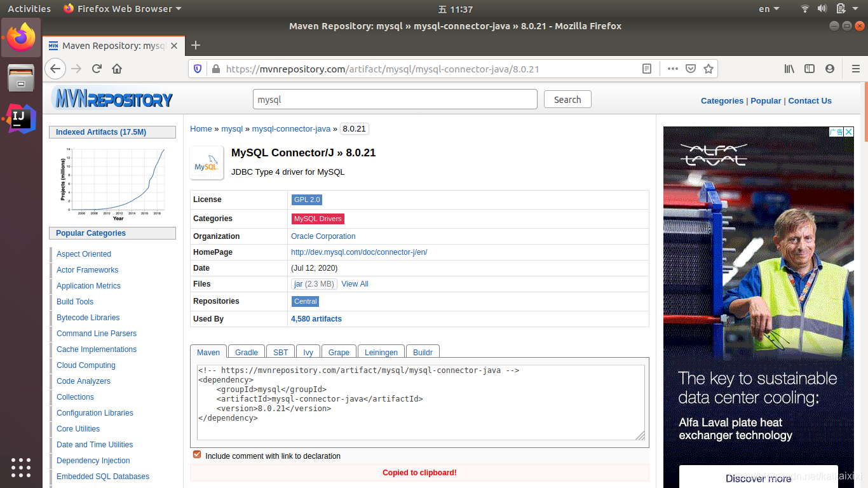Click inside the Maven dependency code box
868x488 pixels.
click(421, 402)
